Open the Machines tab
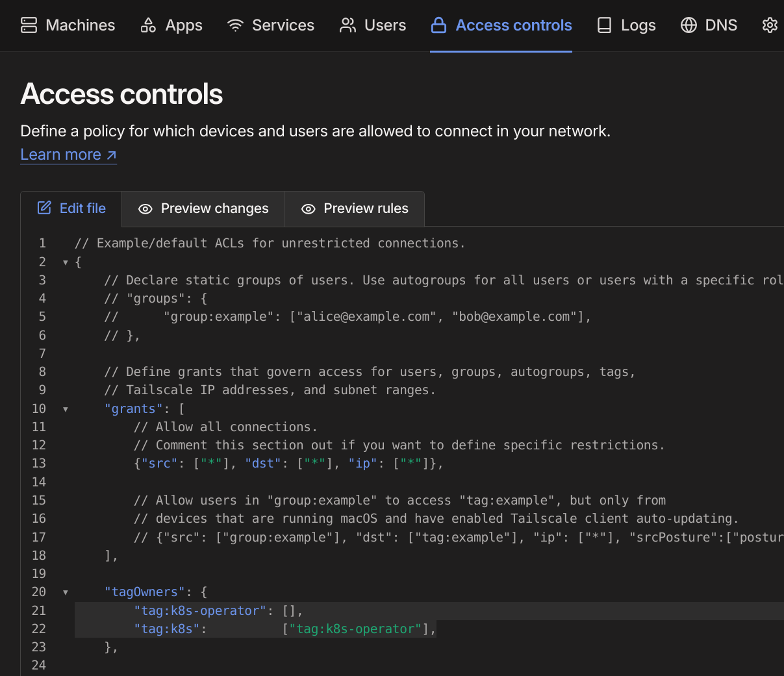Viewport: 784px width, 676px height. (68, 25)
